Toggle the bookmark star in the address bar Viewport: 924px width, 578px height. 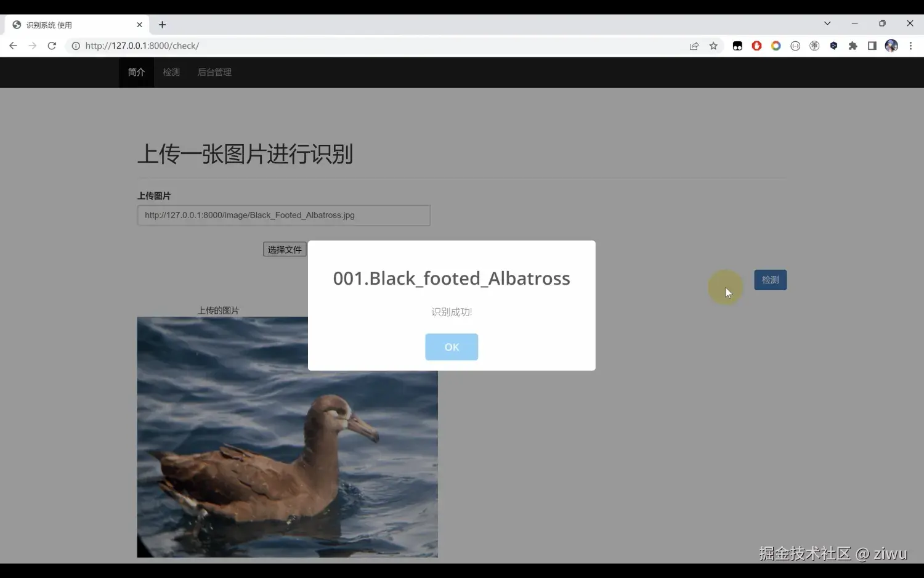pos(713,46)
